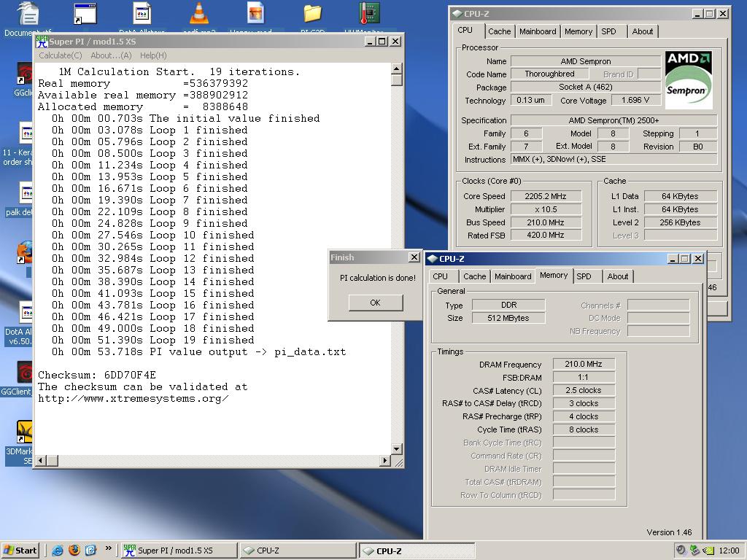747x560 pixels.
Task: Open the 3DMark SE desktop shortcut
Action: pos(24,432)
